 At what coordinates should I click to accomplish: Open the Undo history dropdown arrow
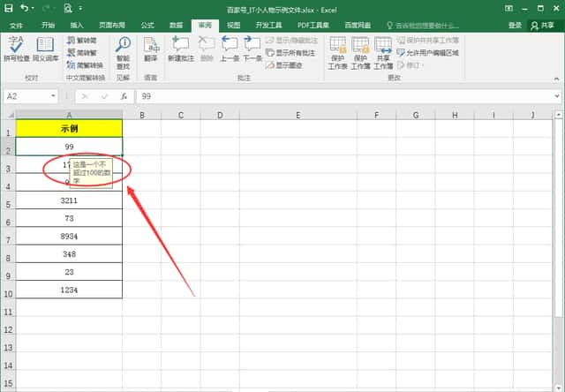point(34,8)
